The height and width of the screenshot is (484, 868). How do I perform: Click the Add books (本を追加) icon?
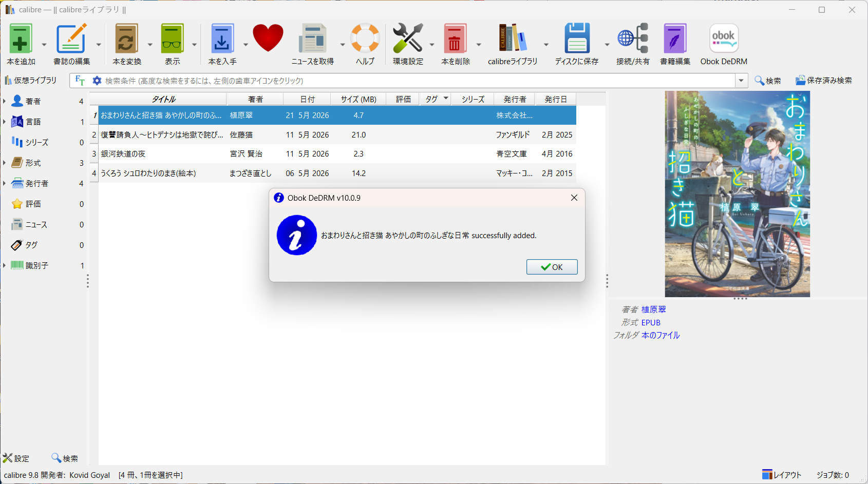(21, 39)
